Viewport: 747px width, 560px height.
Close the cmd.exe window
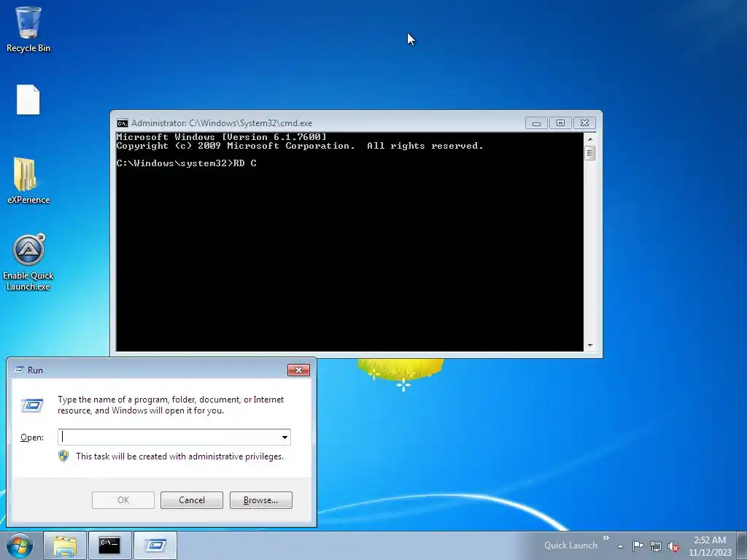[584, 123]
